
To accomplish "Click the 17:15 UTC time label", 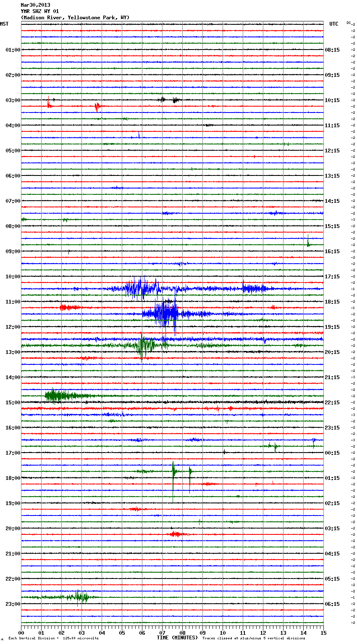I will pos(332,277).
